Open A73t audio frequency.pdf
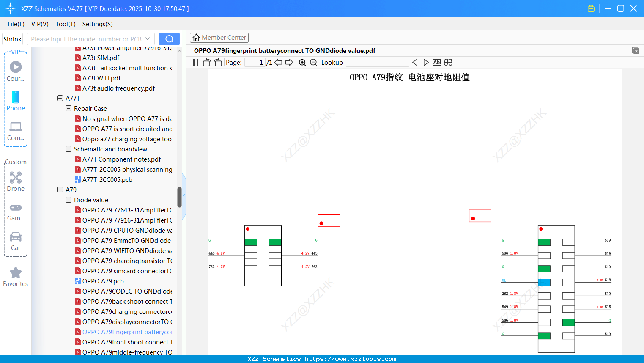 coord(119,88)
